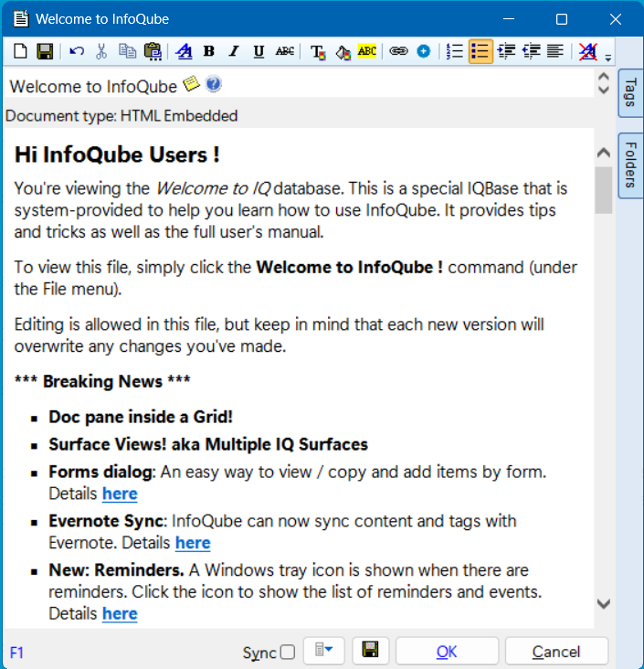The height and width of the screenshot is (669, 644).
Task: Maximize the Welcome to InfoQube window
Action: [x=562, y=19]
